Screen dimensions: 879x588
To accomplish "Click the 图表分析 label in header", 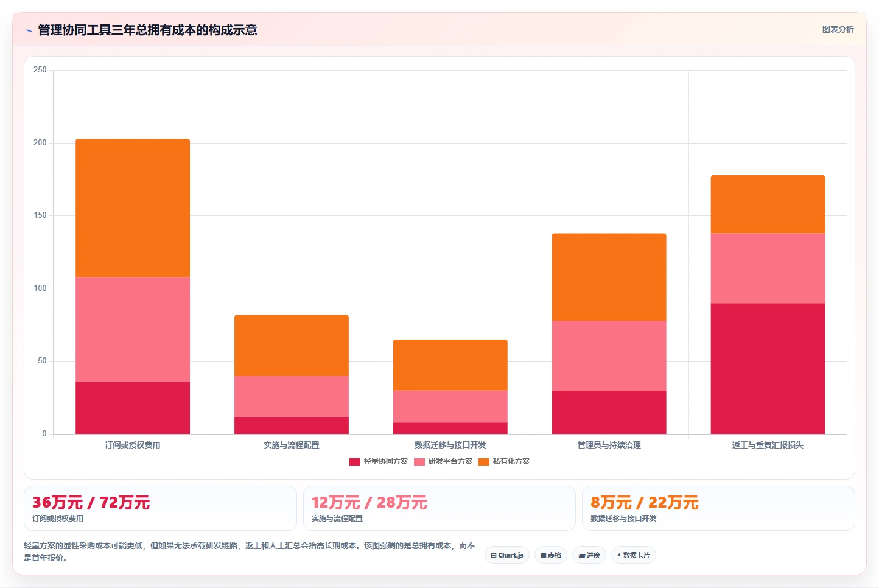I will pos(838,29).
